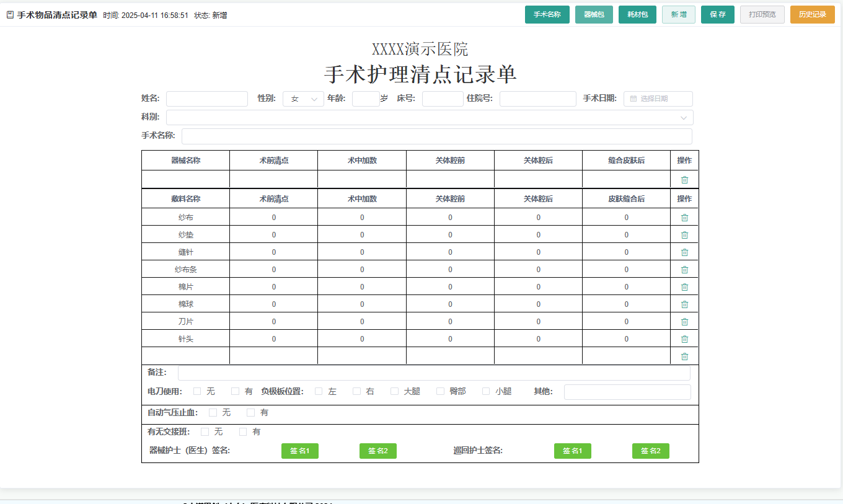
Task: Click trash icon in empty instrument row
Action: pos(684,180)
